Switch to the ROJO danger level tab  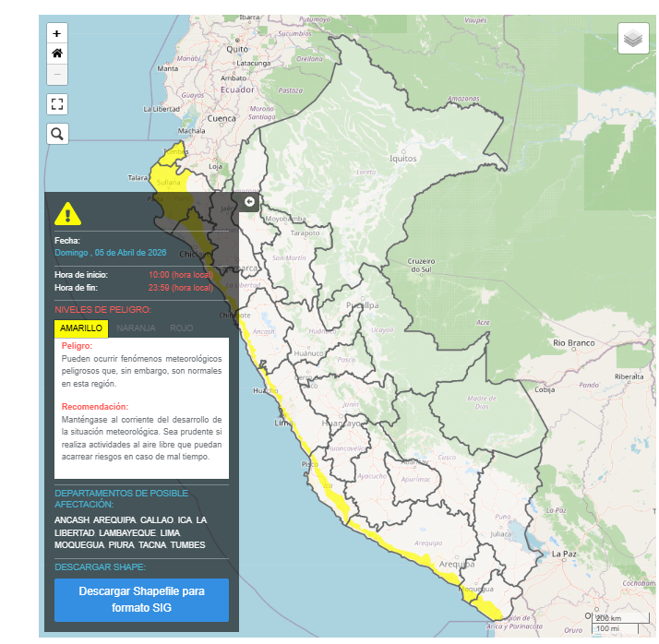coord(182,328)
